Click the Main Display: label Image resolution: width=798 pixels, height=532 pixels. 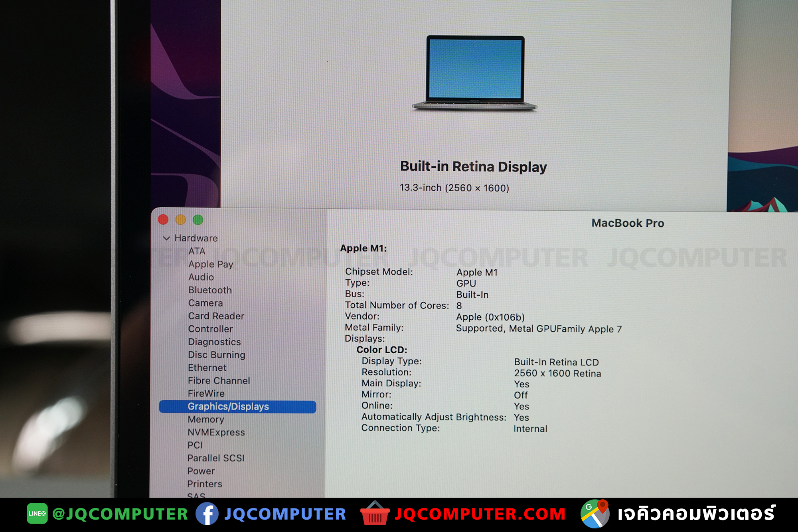(x=391, y=384)
